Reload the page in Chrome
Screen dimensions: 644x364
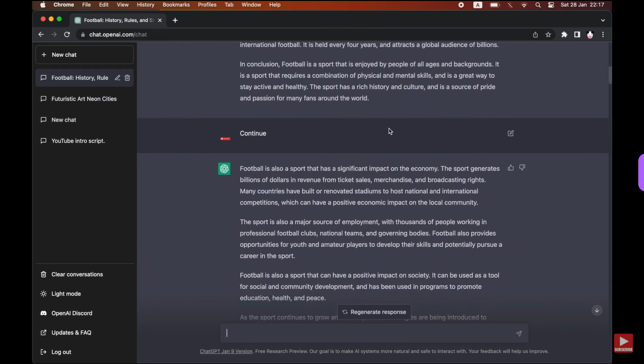(x=67, y=35)
